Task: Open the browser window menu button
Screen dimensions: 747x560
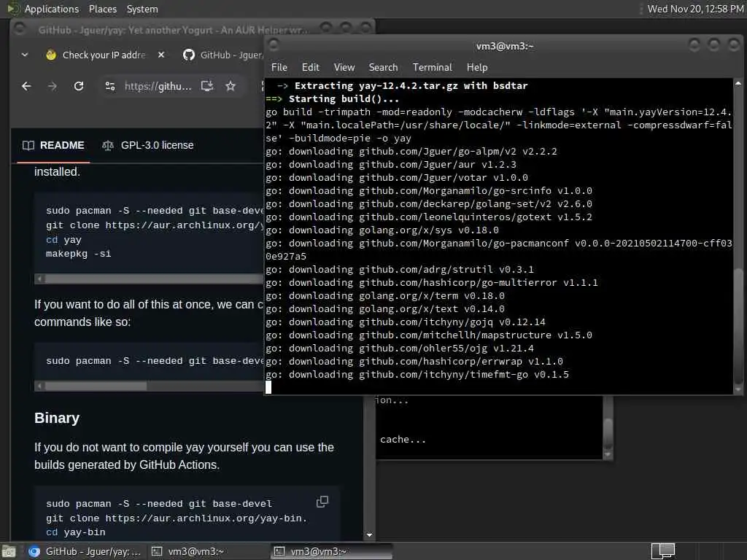Action: 20,29
